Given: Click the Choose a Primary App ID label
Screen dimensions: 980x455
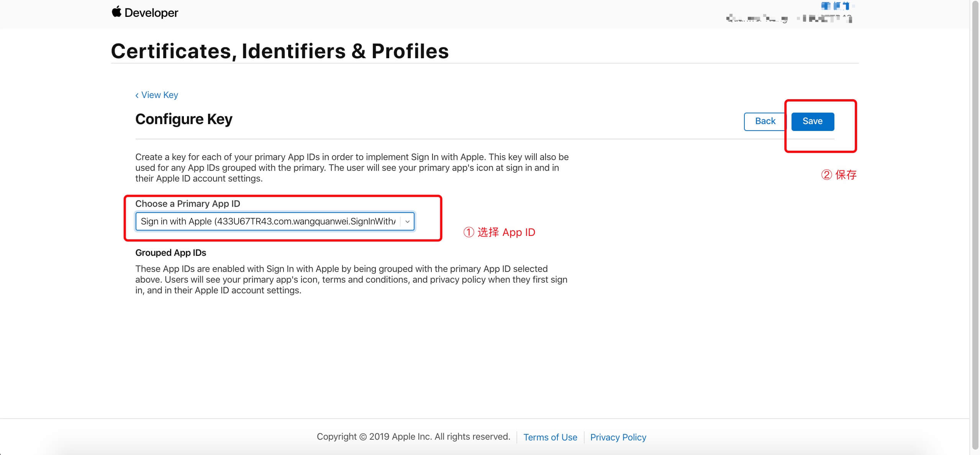Looking at the screenshot, I should pyautogui.click(x=188, y=204).
